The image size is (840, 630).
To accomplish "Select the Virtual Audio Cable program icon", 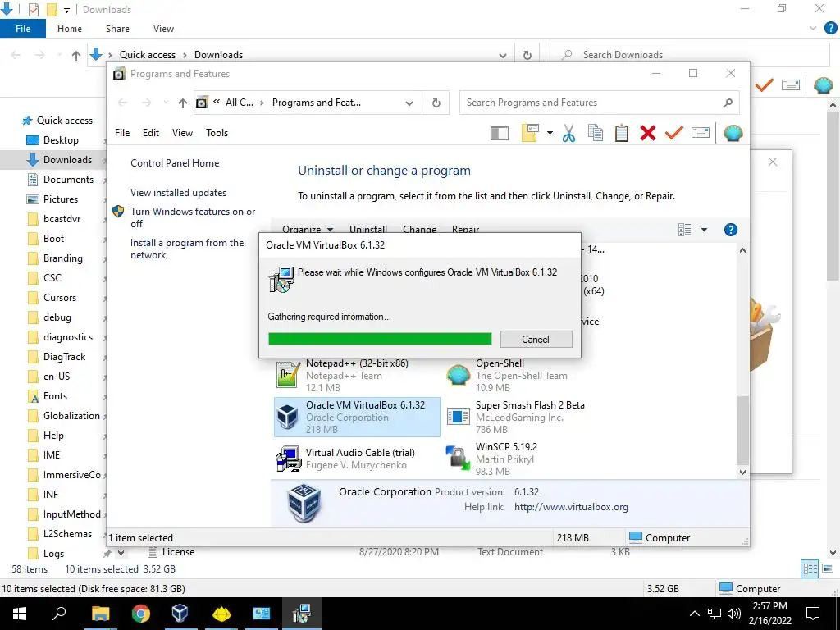I will coord(288,459).
